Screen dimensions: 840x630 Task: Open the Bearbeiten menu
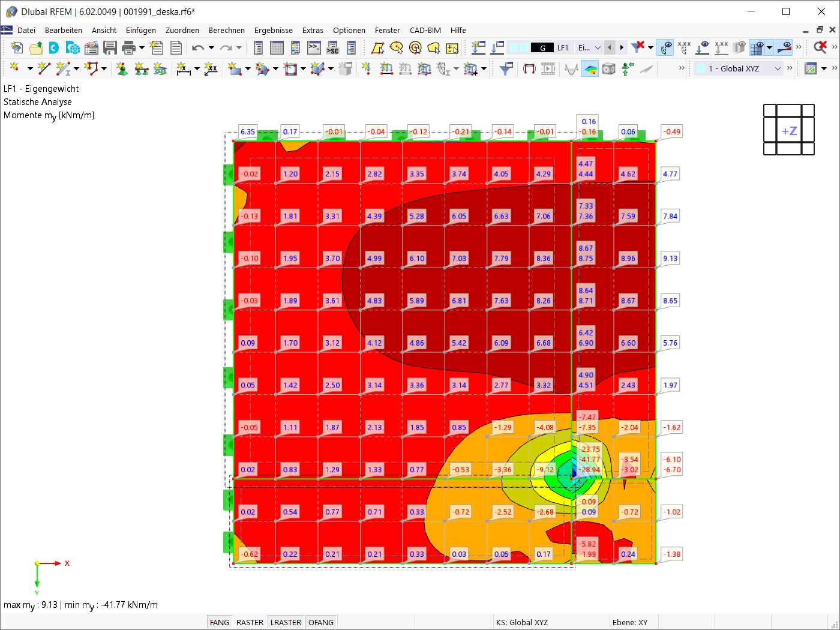coord(64,30)
